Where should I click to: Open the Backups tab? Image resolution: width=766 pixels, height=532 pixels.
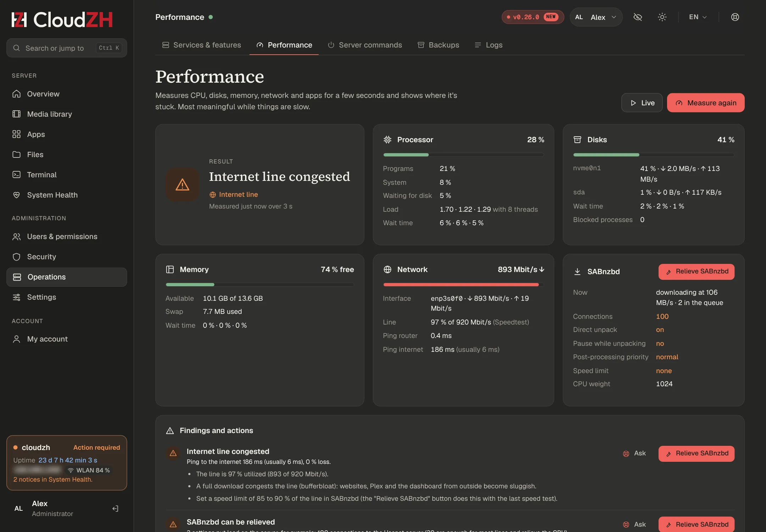tap(438, 45)
